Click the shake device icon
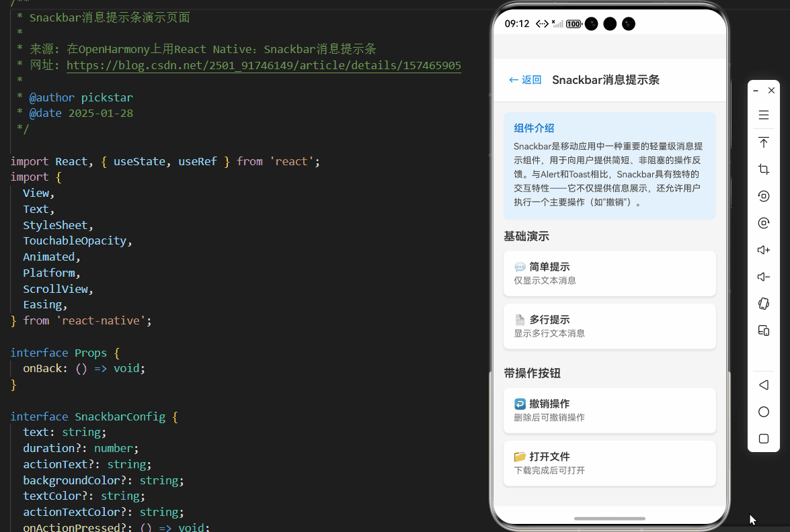Image resolution: width=790 pixels, height=532 pixels. pyautogui.click(x=763, y=304)
